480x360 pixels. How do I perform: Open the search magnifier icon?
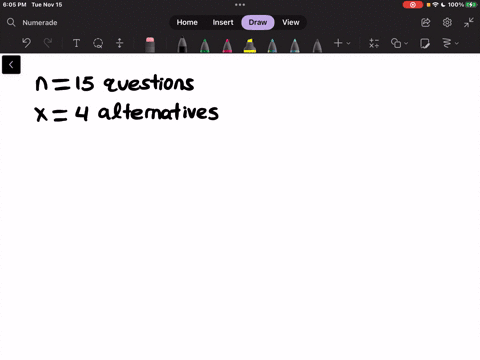[x=11, y=22]
